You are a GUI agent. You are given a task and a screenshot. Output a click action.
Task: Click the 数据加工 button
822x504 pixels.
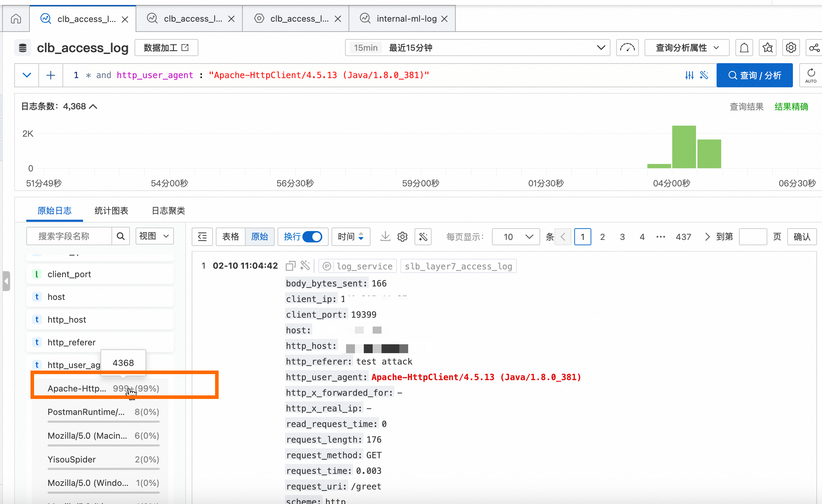tap(166, 48)
